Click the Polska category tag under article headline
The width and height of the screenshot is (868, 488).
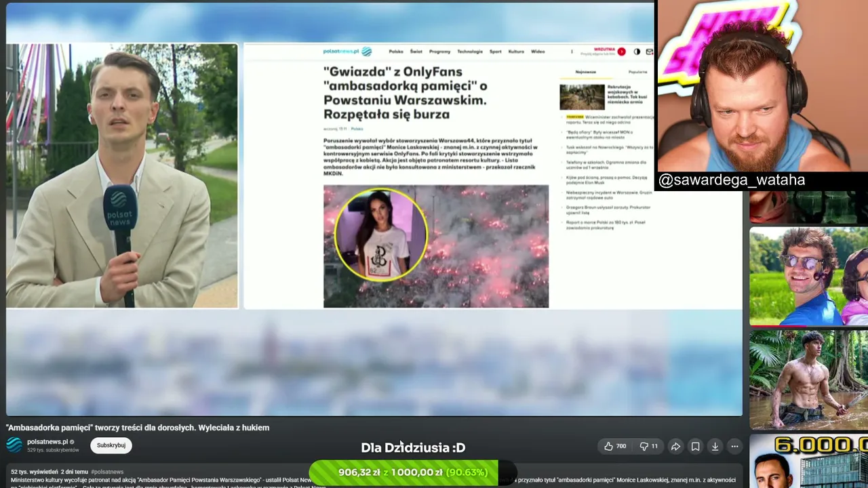pyautogui.click(x=357, y=128)
